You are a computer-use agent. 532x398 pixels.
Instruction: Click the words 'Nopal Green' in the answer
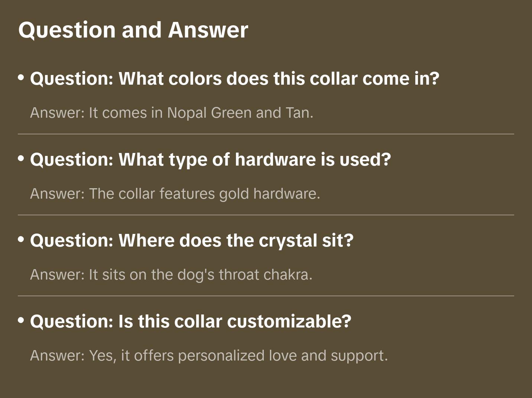[x=209, y=113]
